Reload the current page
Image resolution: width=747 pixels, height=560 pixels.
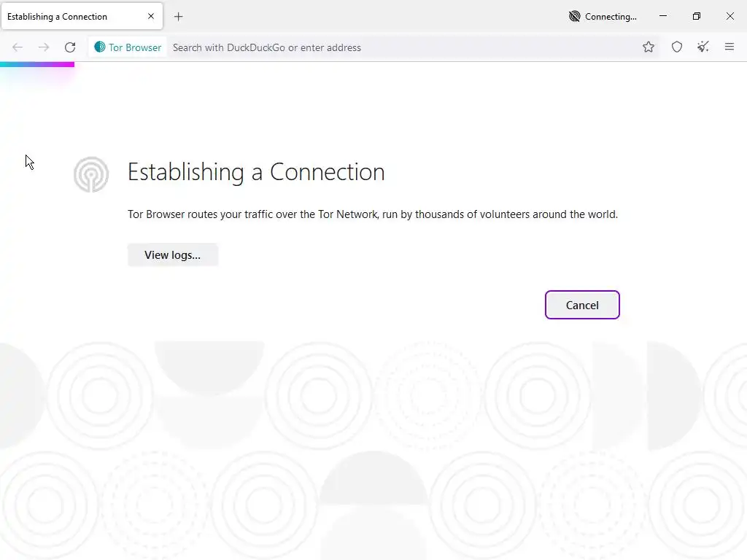[x=70, y=47]
